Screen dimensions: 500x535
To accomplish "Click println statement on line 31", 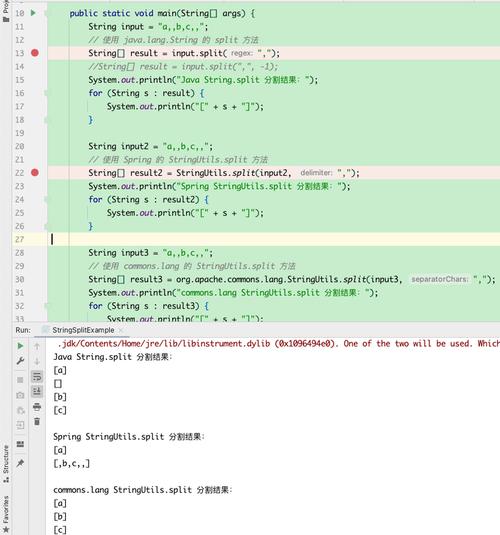I will 233,293.
